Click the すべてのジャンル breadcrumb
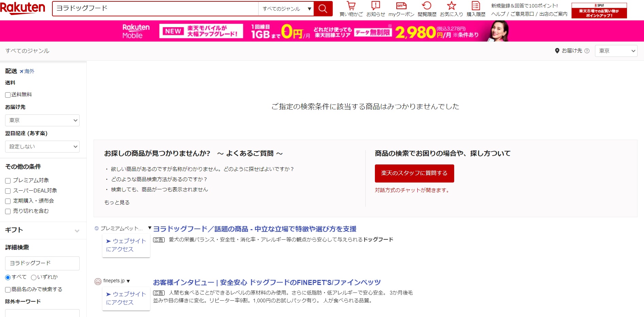 27,51
